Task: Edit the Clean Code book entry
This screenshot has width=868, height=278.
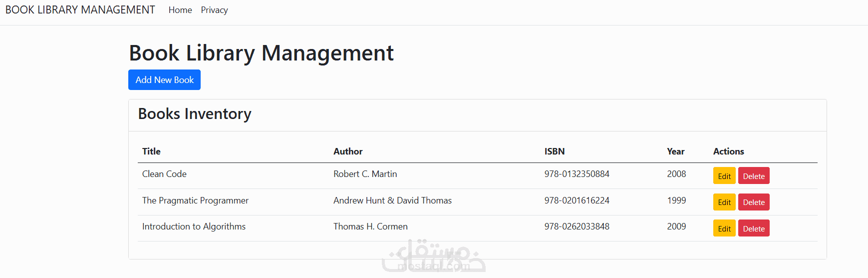Action: 724,176
